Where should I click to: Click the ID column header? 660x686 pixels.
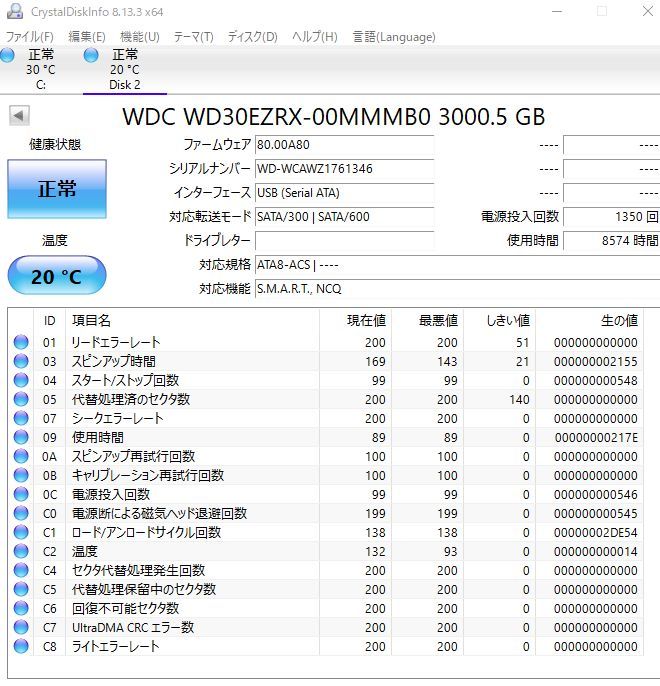tap(49, 321)
